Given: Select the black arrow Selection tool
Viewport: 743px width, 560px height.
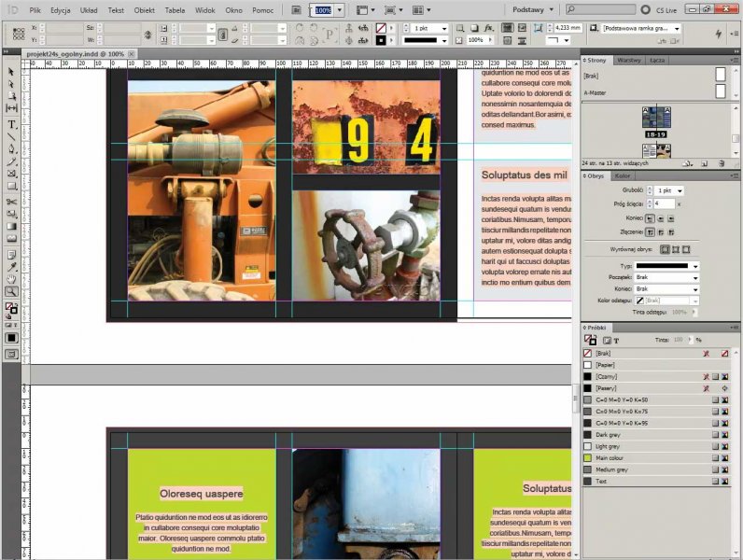Looking at the screenshot, I should [12, 71].
